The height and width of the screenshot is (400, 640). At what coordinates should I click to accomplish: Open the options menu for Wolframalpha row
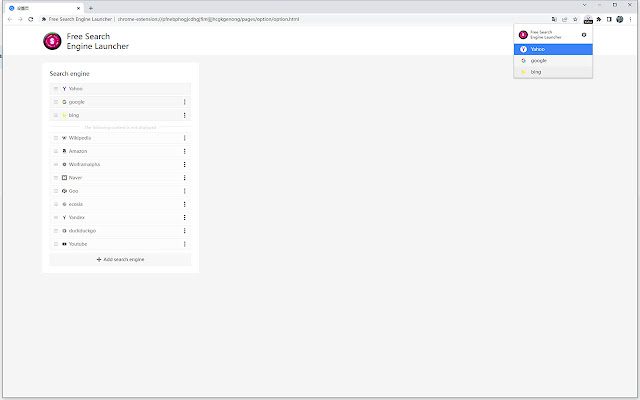pos(184,164)
